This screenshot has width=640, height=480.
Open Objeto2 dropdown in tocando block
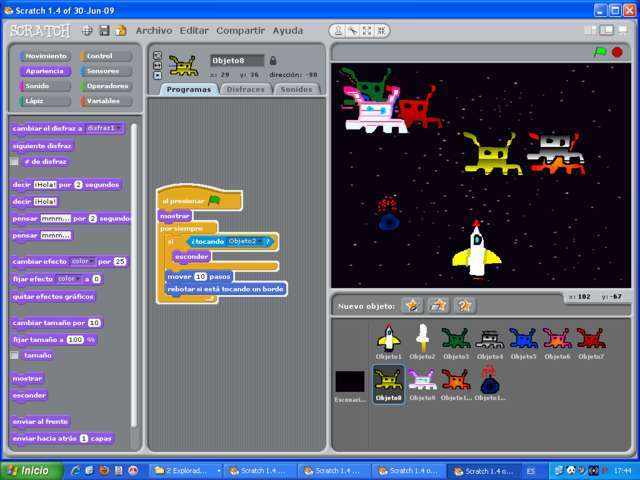point(267,241)
